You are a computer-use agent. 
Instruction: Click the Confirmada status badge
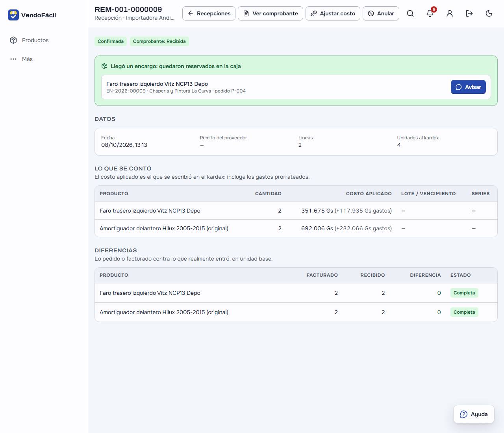coord(111,41)
